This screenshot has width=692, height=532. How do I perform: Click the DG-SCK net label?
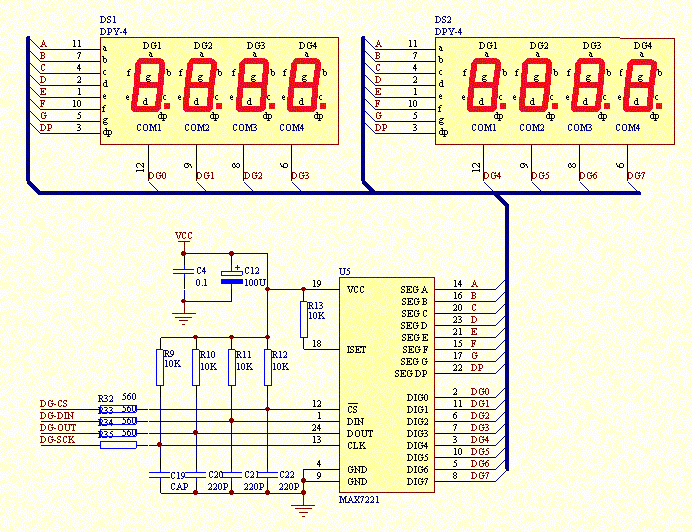point(57,439)
